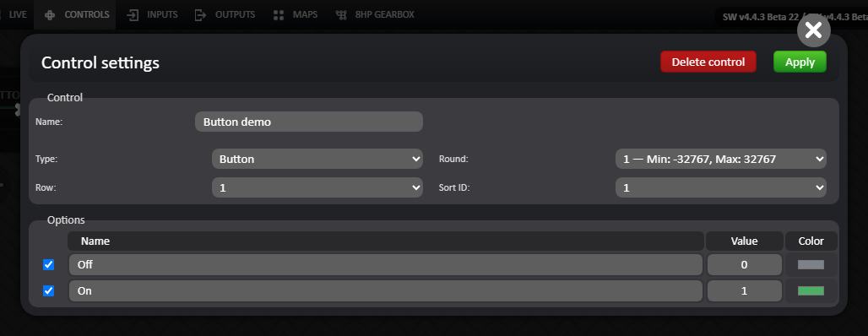Close the Control settings dialog
The image size is (868, 336).
click(x=814, y=30)
